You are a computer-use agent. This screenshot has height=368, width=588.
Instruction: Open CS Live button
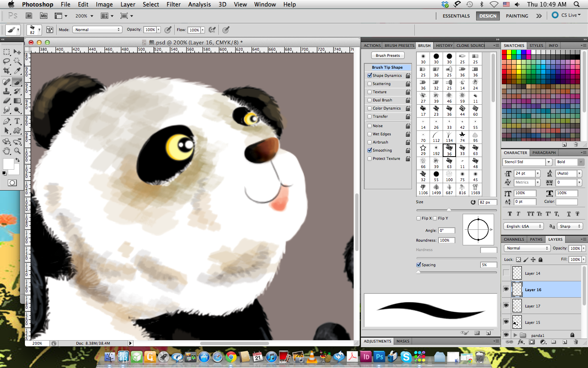(566, 15)
